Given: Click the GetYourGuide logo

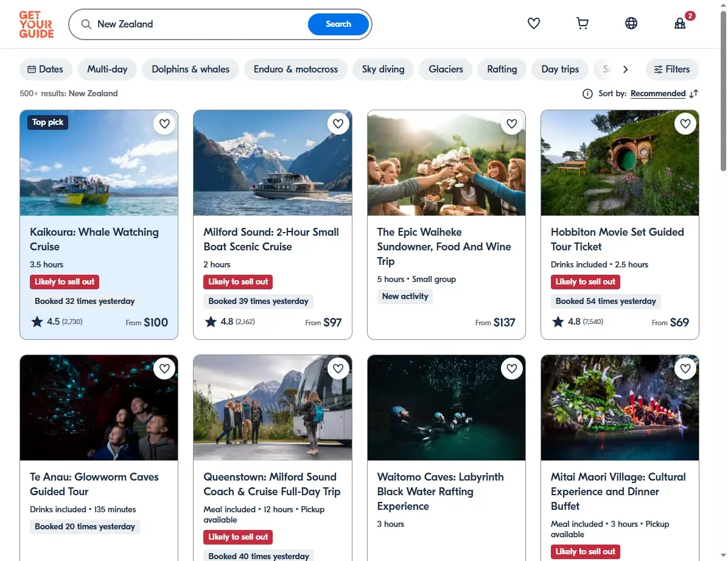Looking at the screenshot, I should click(36, 24).
